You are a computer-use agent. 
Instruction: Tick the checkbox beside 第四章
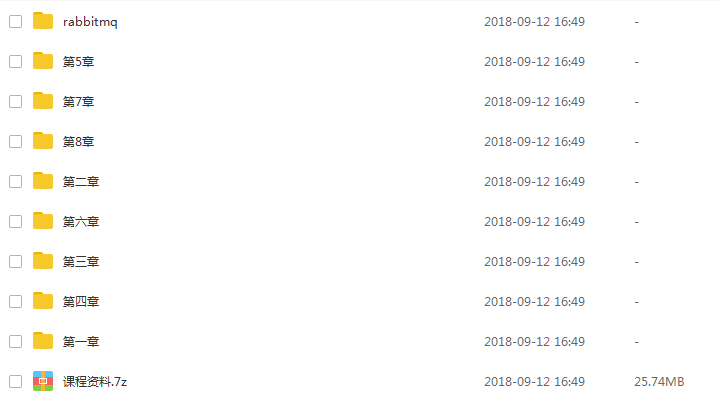pyautogui.click(x=16, y=301)
